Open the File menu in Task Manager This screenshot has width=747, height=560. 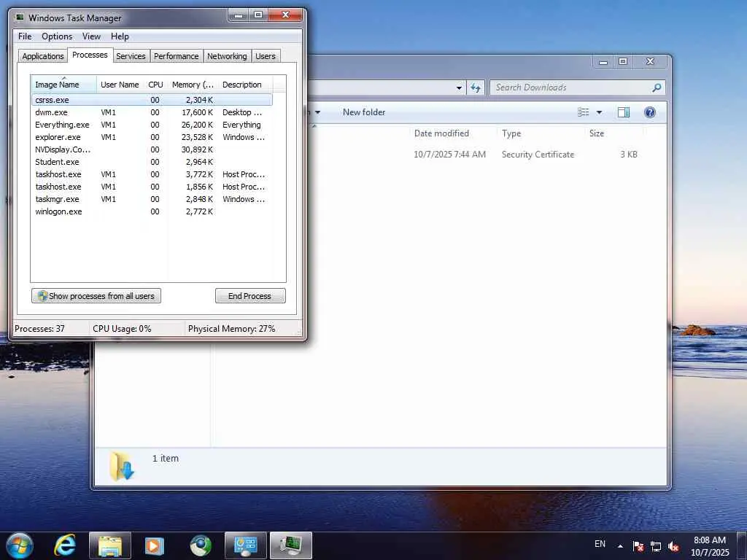[x=25, y=36]
